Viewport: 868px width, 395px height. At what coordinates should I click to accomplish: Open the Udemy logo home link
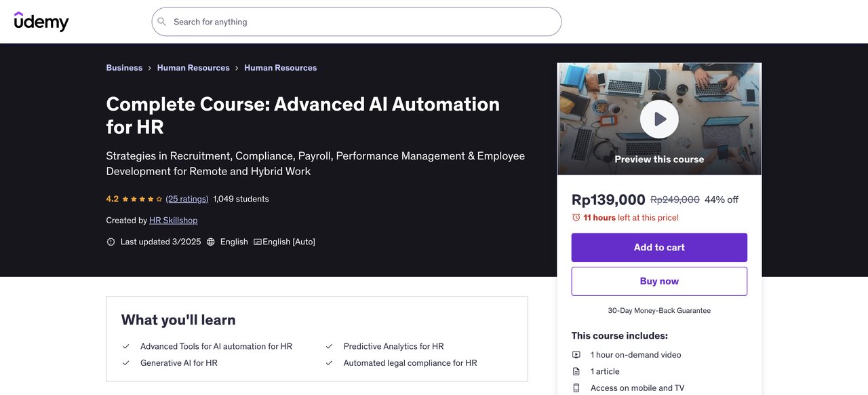[41, 22]
